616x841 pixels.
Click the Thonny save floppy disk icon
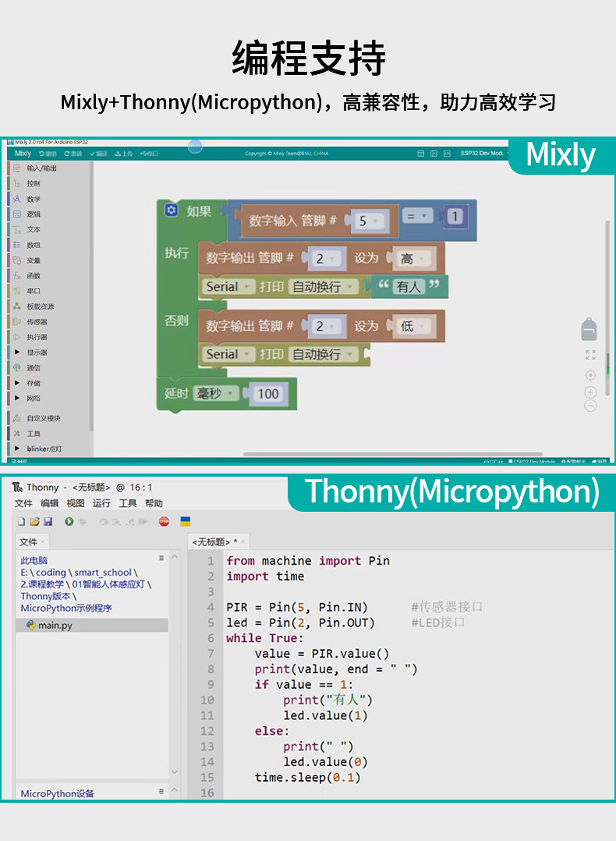48,521
